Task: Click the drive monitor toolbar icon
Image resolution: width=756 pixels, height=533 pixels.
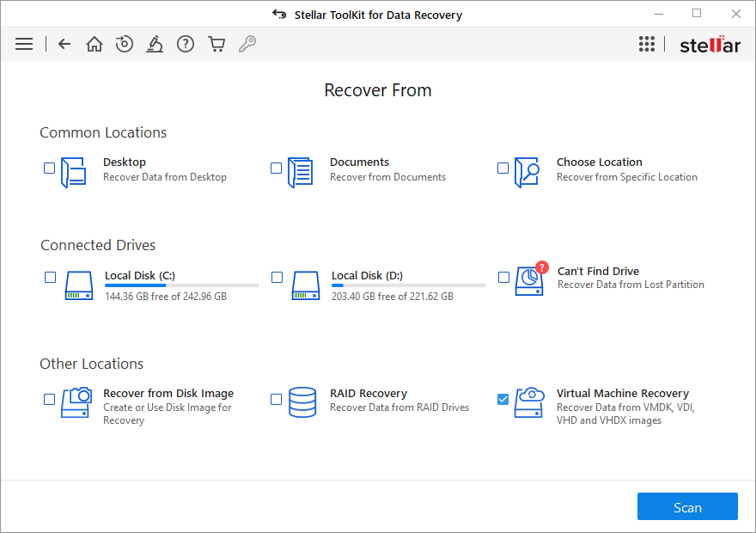Action: point(155,43)
